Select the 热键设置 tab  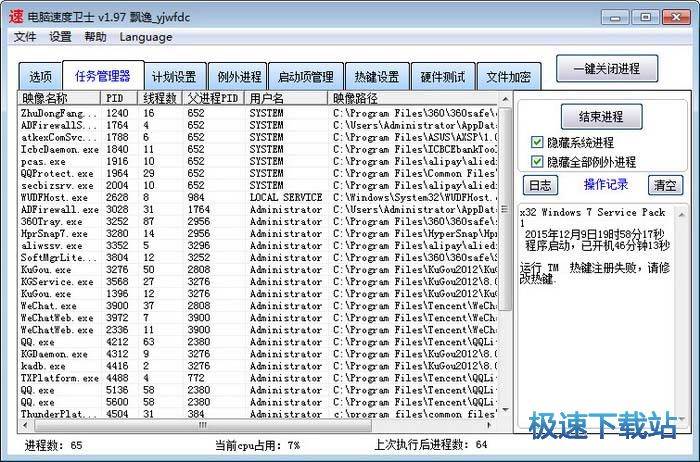[376, 77]
